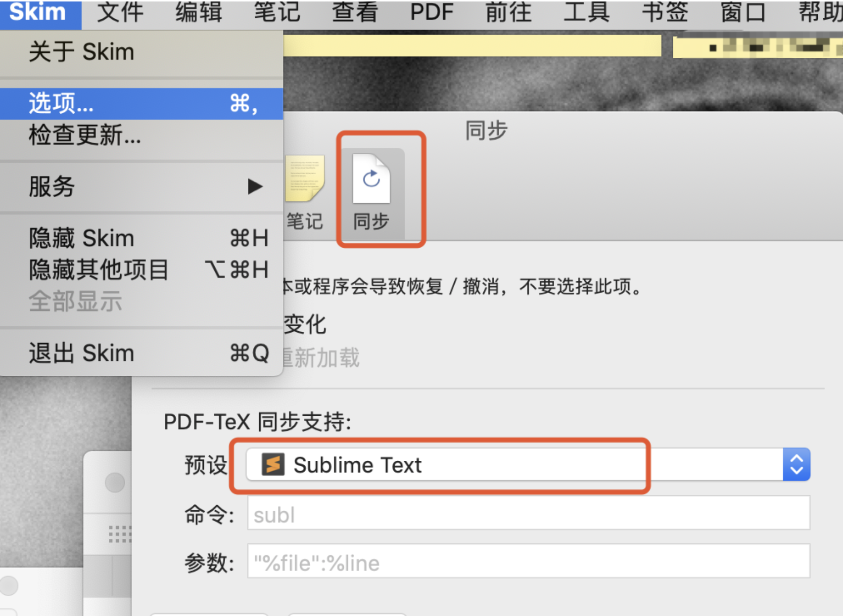The image size is (843, 616).
Task: Open the PDF menu
Action: (432, 13)
